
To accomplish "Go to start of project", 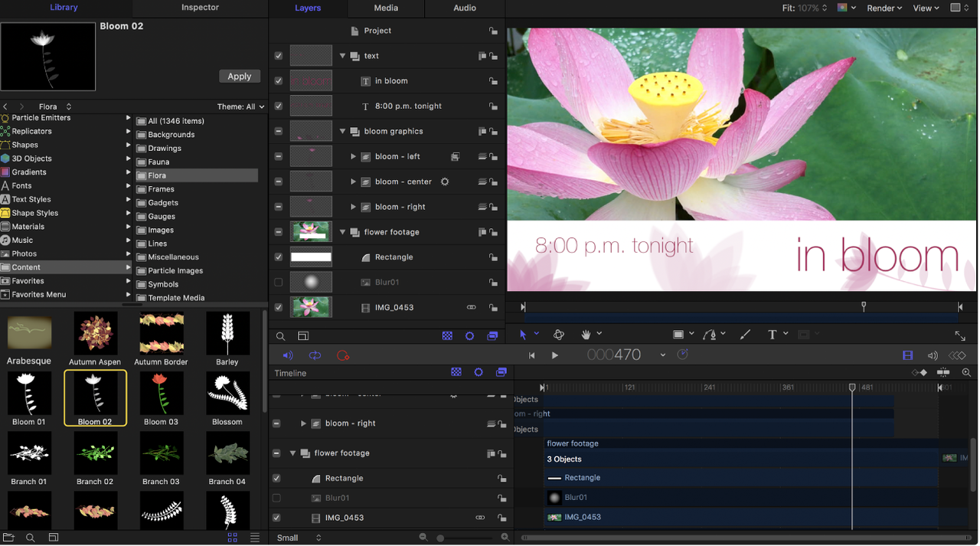I will [x=531, y=355].
